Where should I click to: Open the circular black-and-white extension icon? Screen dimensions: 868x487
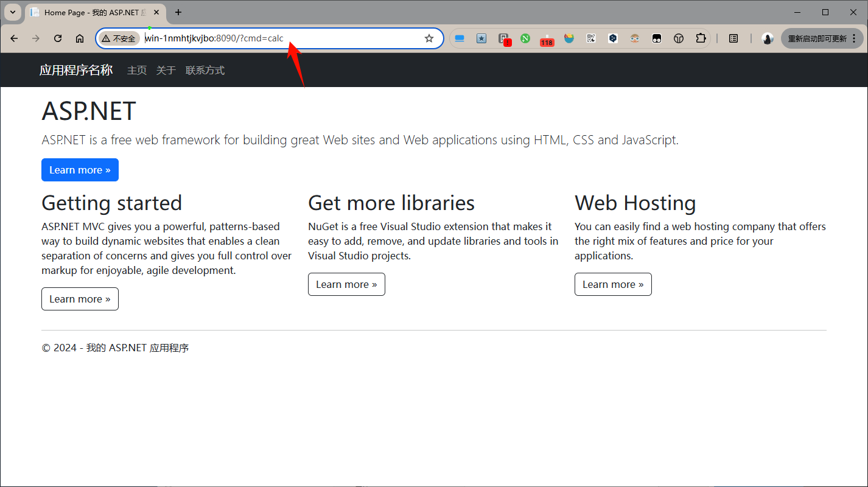pos(679,38)
